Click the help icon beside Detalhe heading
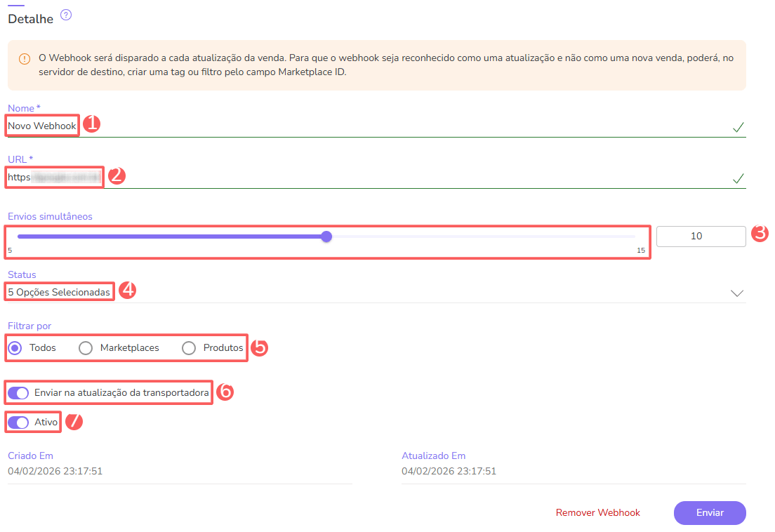775x532 pixels. 66,15
